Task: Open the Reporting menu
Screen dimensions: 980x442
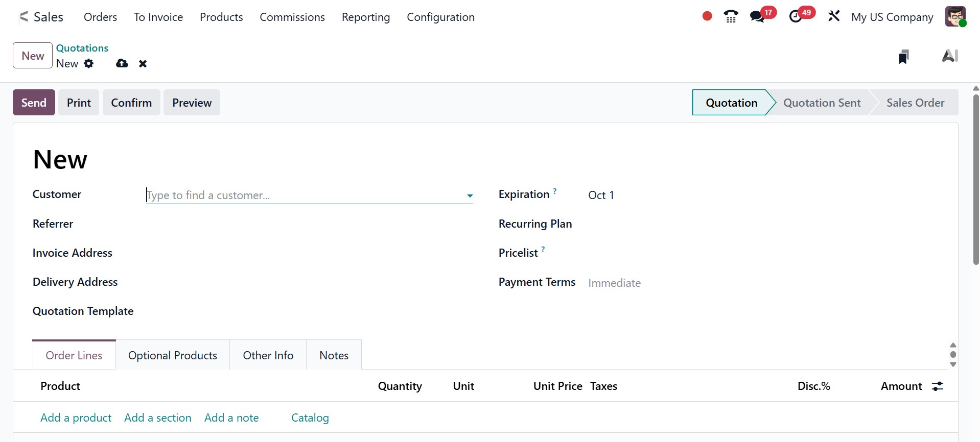Action: (365, 17)
